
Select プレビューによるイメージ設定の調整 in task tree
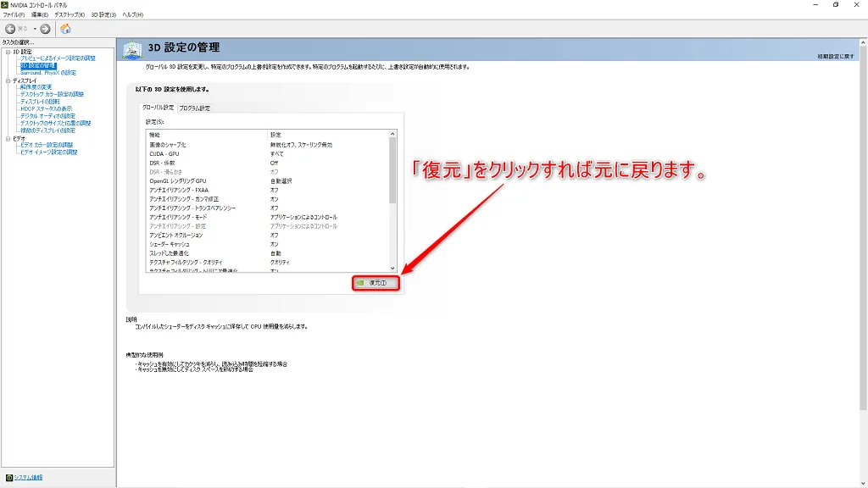58,58
